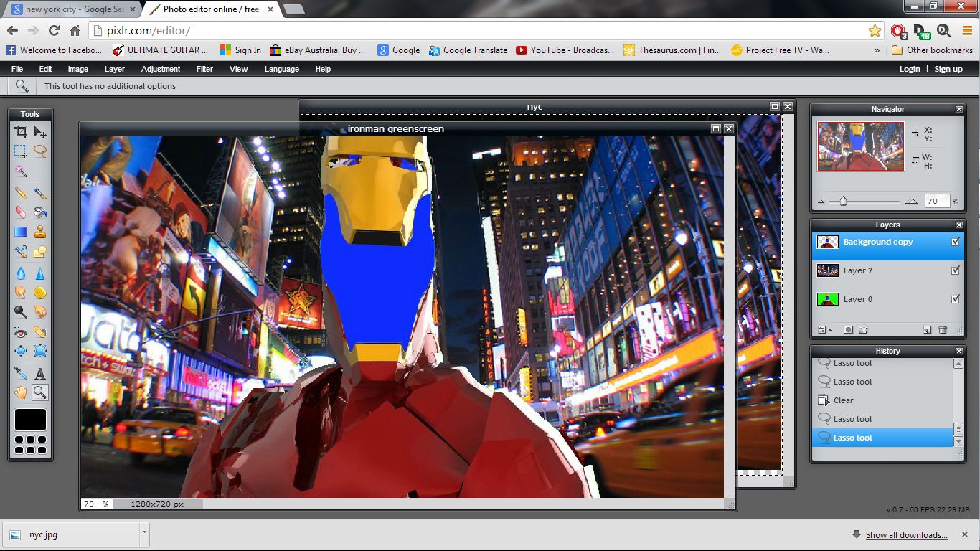Open the Image menu
The height and width of the screenshot is (551, 980).
click(x=78, y=69)
